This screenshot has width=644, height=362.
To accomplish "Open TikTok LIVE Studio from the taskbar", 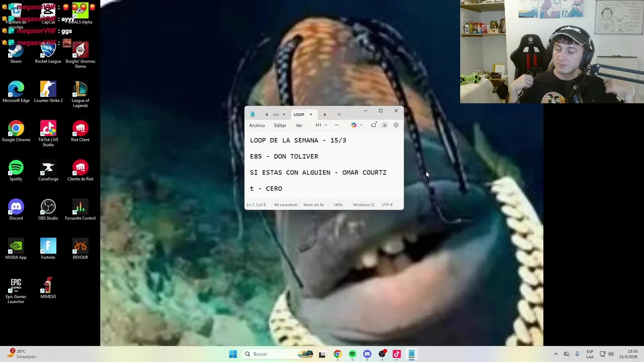I will (396, 354).
